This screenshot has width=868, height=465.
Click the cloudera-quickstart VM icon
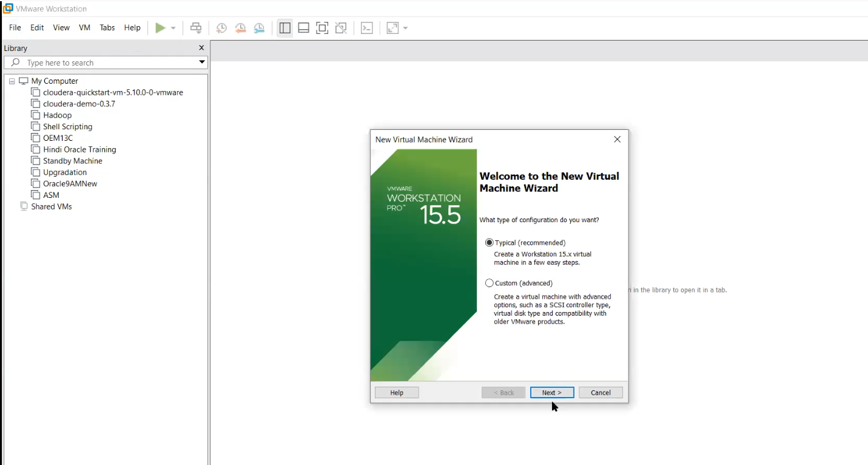36,92
